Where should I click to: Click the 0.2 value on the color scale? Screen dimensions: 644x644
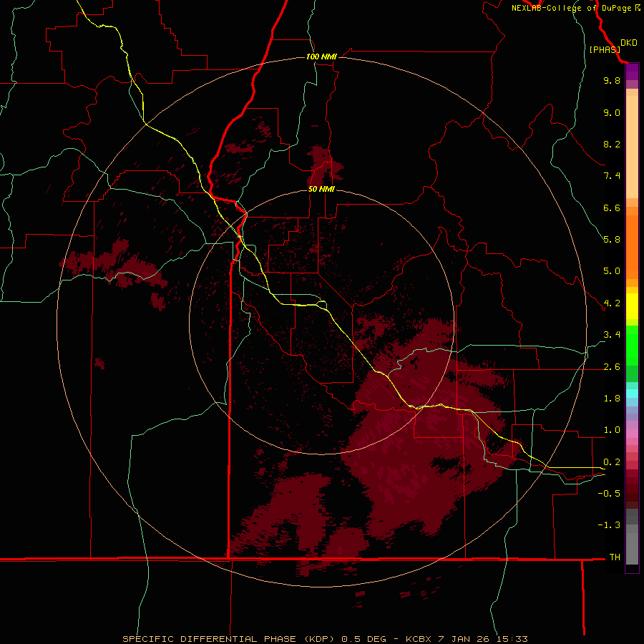click(612, 462)
